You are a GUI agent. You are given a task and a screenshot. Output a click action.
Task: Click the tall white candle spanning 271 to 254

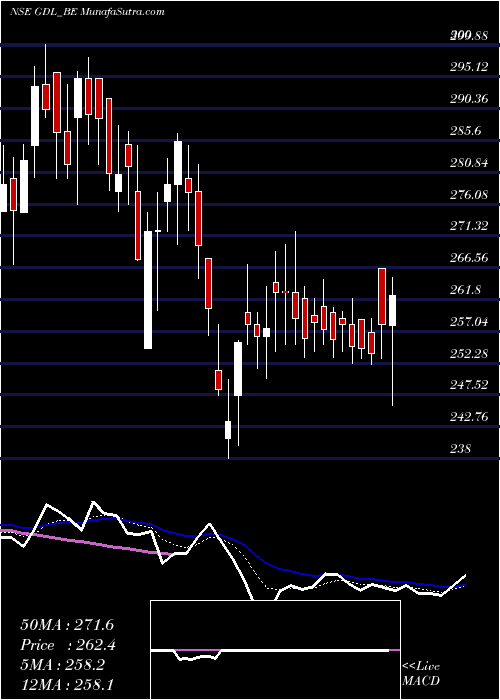[x=148, y=290]
